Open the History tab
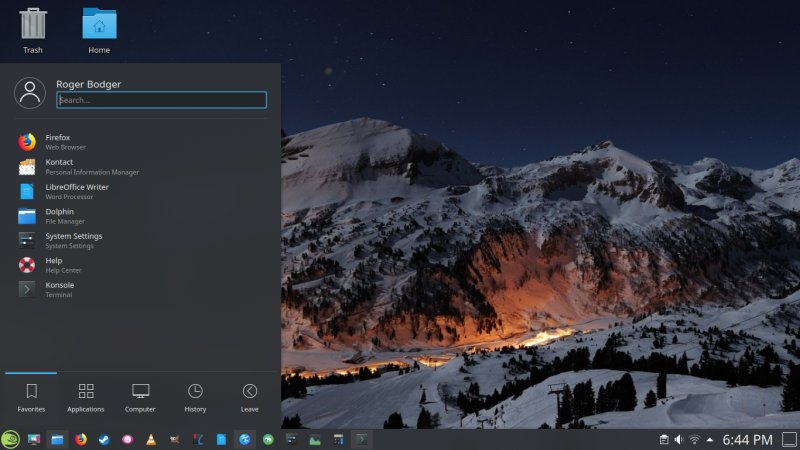This screenshot has width=800, height=450. 195,397
